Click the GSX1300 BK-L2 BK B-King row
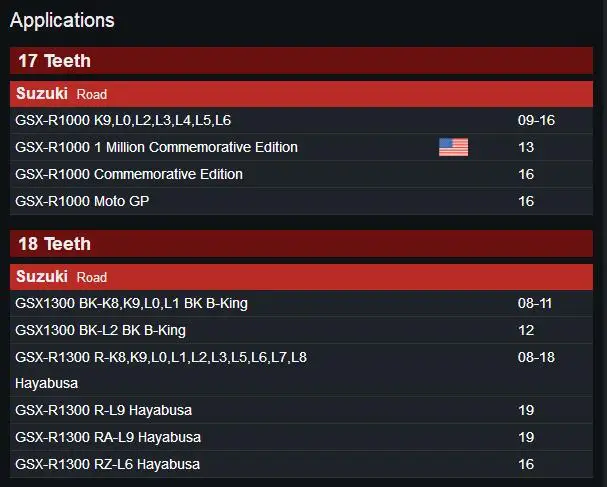This screenshot has height=487, width=607. 301,330
